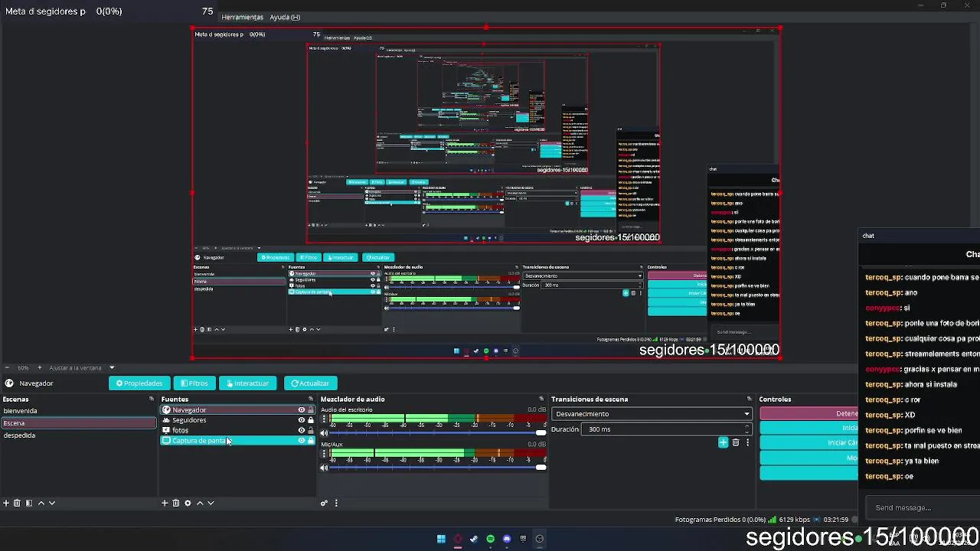This screenshot has height=551, width=980.
Task: Undock the Escenas panel
Action: click(151, 399)
